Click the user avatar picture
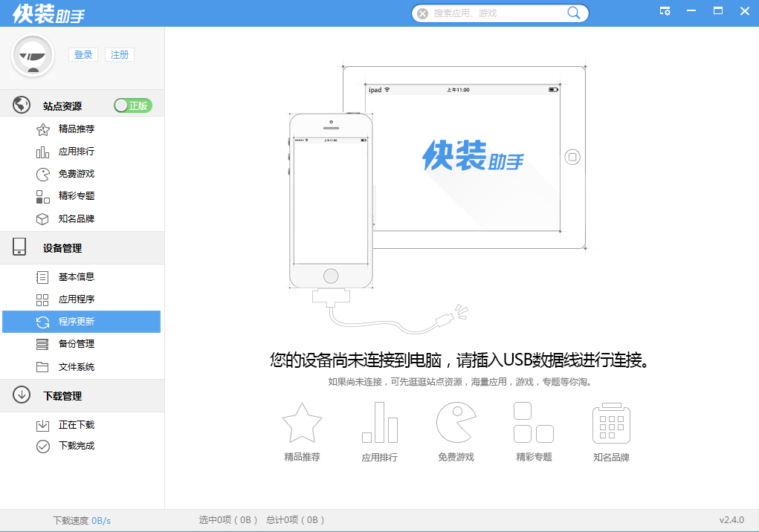 33,56
